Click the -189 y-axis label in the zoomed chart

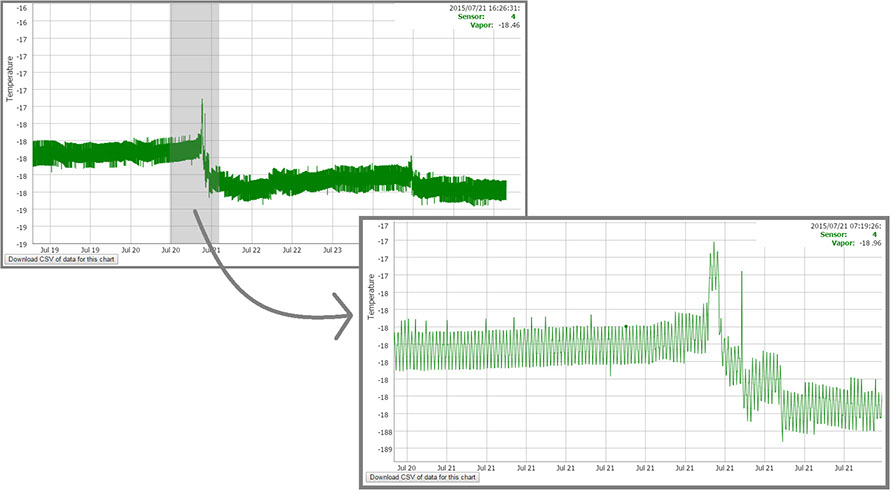coord(383,449)
